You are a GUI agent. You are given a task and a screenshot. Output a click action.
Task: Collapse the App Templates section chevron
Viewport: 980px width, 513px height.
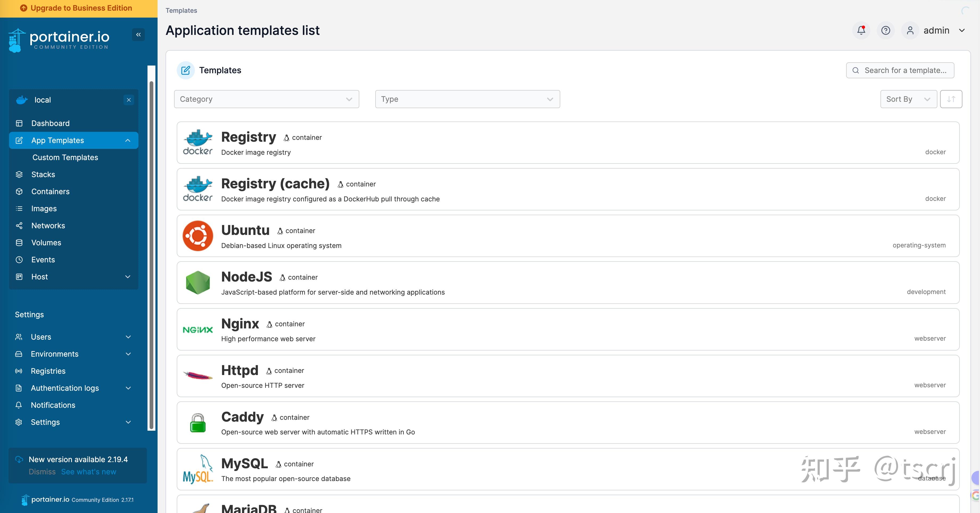coord(128,141)
